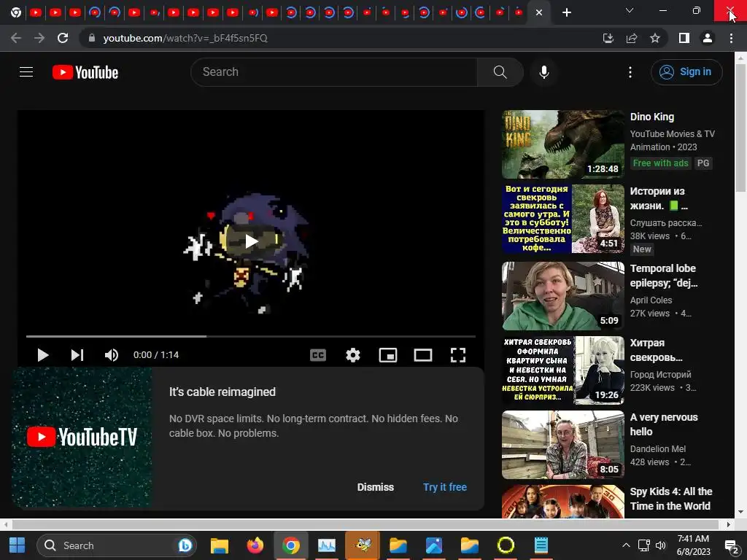Image resolution: width=747 pixels, height=560 pixels.
Task: Click Try it free link
Action: 444,487
